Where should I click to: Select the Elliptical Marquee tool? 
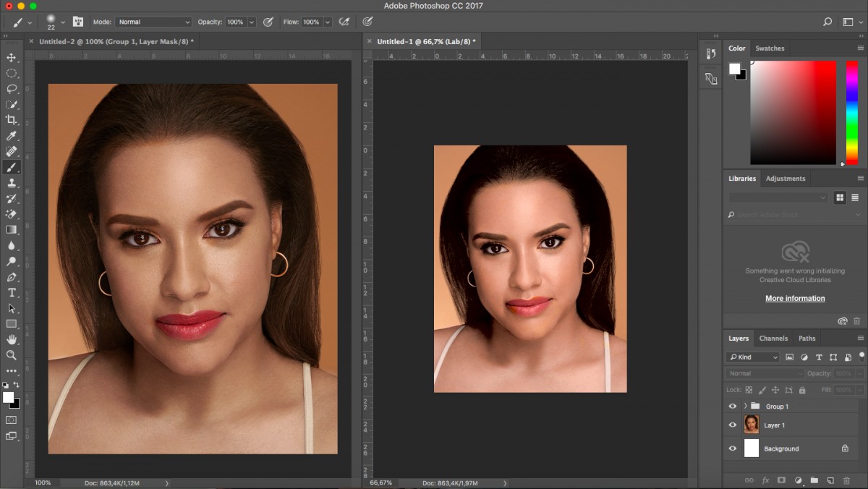12,73
